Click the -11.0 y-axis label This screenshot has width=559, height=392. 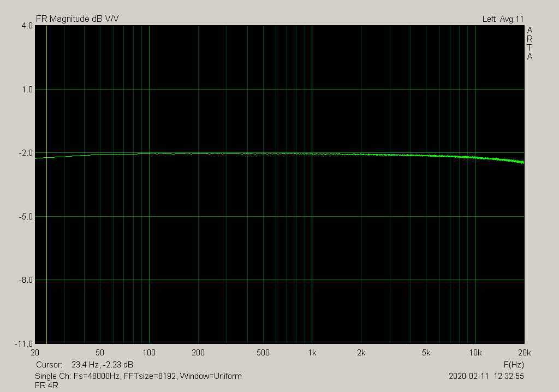(24, 344)
